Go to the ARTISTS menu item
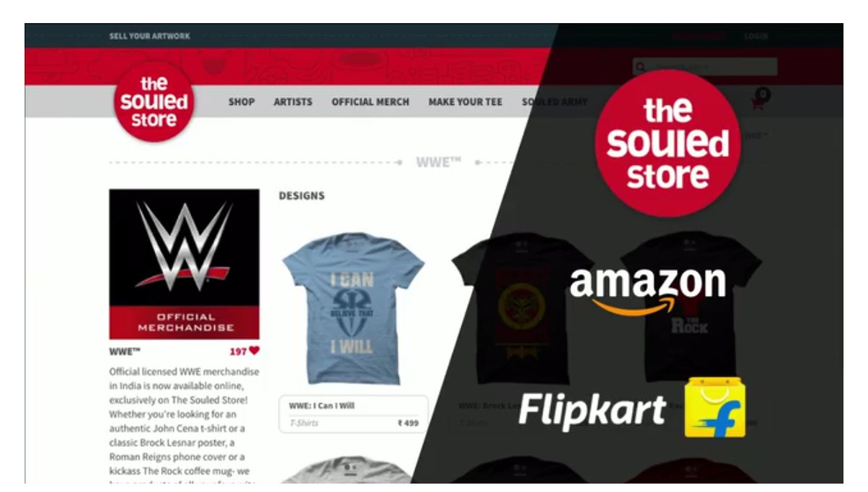The width and height of the screenshot is (868, 492). coord(293,102)
